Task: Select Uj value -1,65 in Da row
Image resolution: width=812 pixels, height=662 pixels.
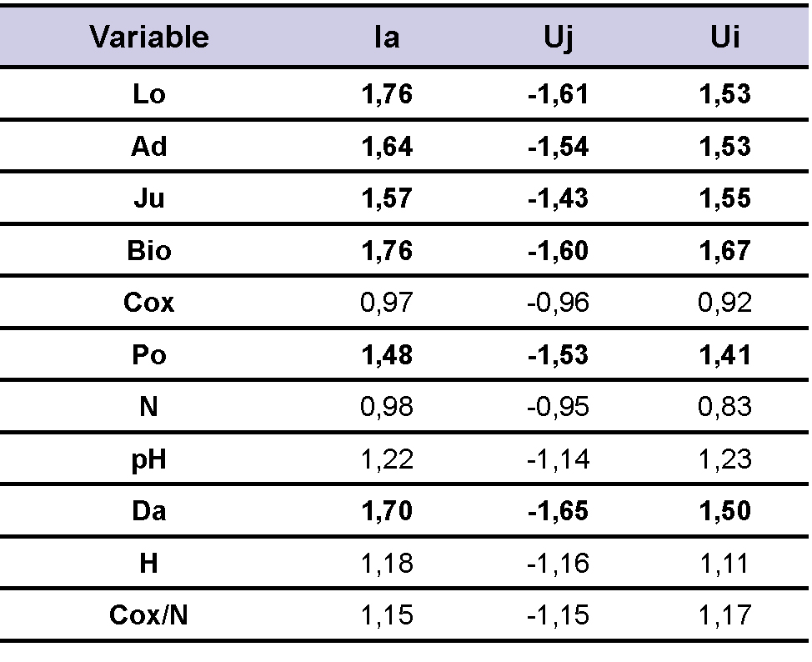Action: tap(558, 511)
